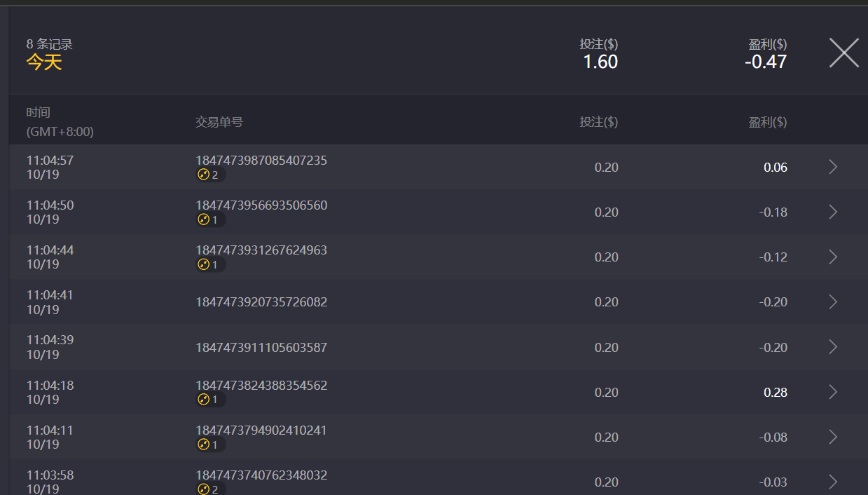Click the chevron icon beside the -0.03 profit row

[832, 482]
